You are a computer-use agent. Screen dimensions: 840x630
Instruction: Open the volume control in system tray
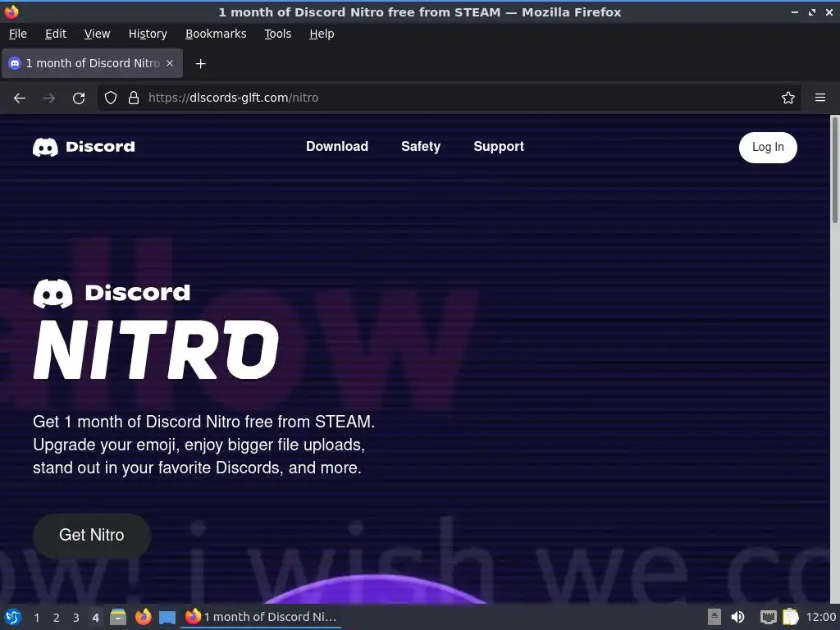pyautogui.click(x=737, y=617)
